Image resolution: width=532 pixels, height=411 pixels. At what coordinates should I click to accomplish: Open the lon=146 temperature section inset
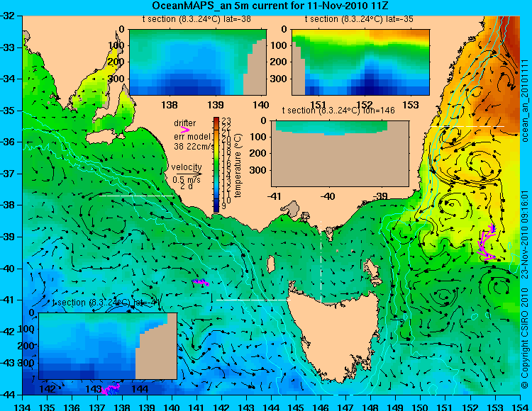[x=340, y=154]
